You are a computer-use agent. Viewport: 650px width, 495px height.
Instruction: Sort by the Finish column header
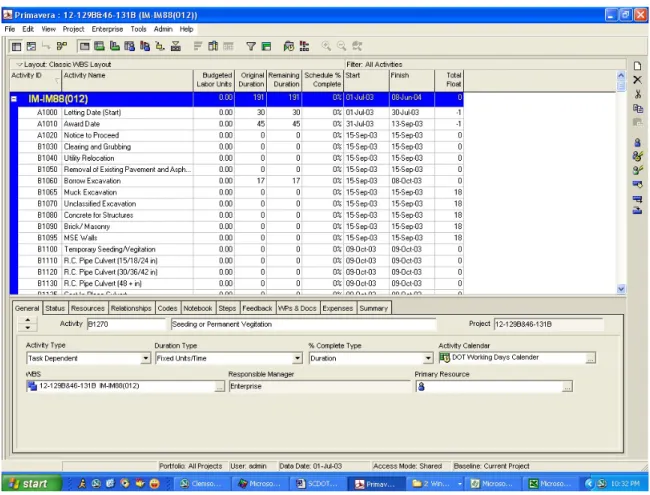[412, 80]
